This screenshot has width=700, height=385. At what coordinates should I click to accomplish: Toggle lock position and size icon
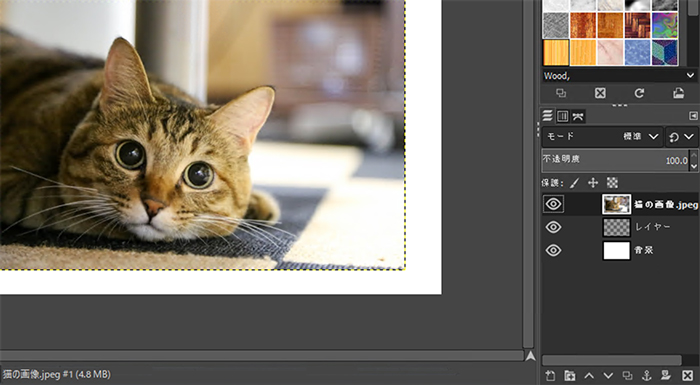click(593, 183)
